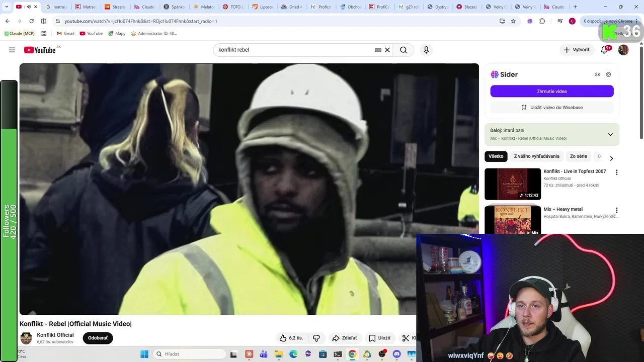Mute the playing YouTube tab
The width and height of the screenshot is (644, 362).
click(x=28, y=7)
